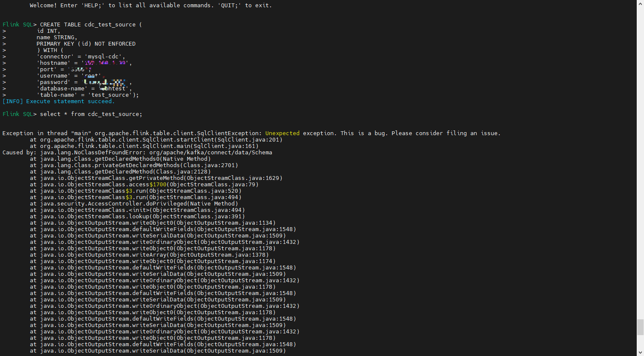
Task: Click 'Exception in thread "main"' text
Action: tap(47, 133)
